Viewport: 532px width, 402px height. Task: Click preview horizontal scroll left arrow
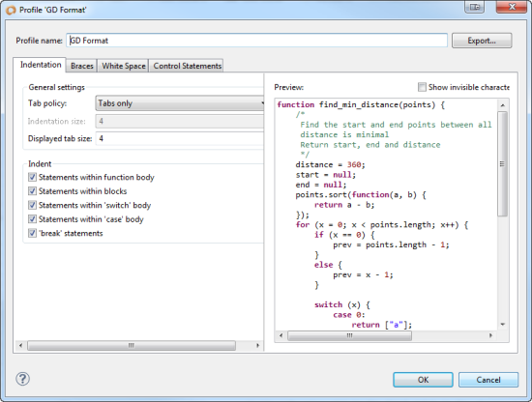[281, 335]
